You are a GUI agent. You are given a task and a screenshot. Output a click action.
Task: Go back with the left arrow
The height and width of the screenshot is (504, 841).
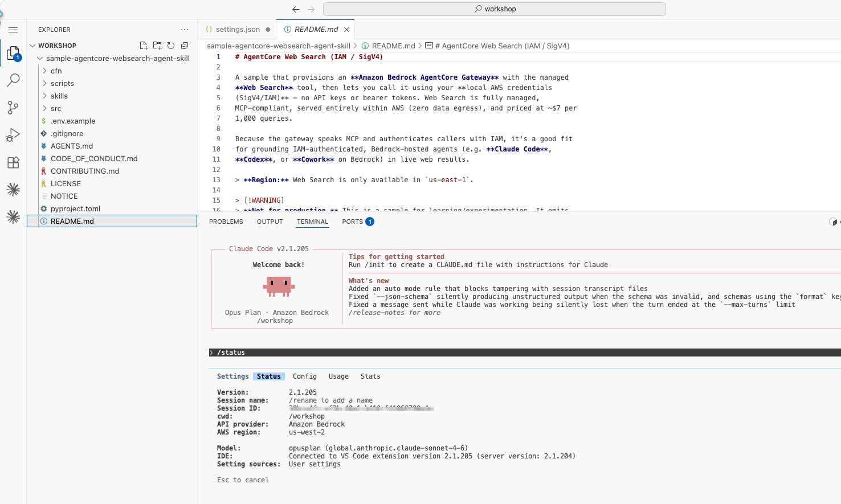pos(296,9)
